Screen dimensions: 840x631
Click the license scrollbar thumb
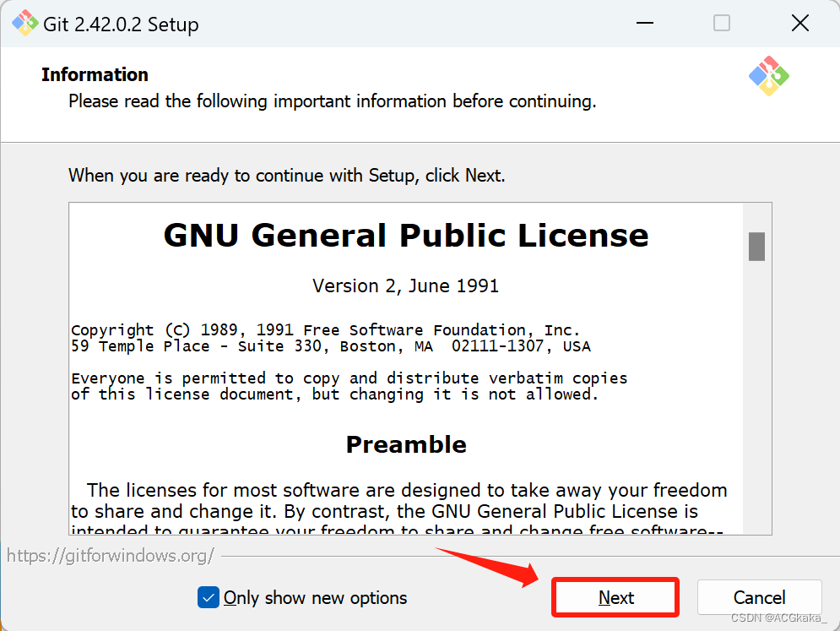point(756,247)
